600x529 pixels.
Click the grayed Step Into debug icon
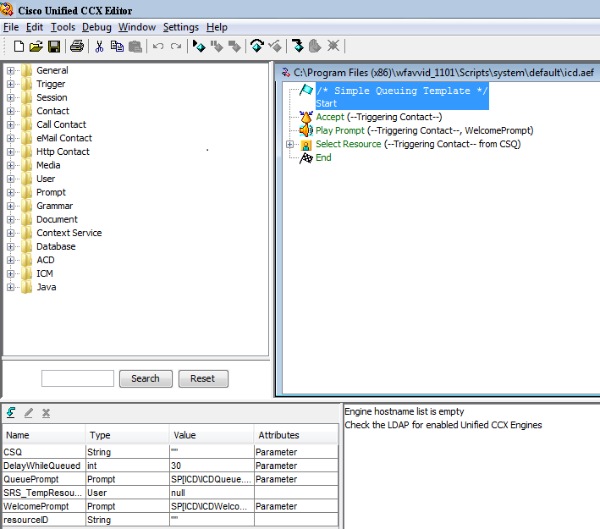click(234, 46)
